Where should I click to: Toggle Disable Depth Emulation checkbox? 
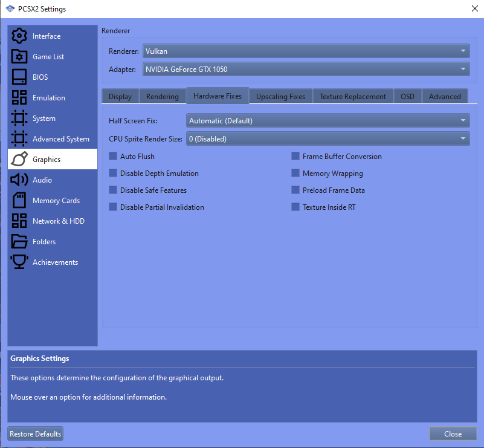coord(113,173)
